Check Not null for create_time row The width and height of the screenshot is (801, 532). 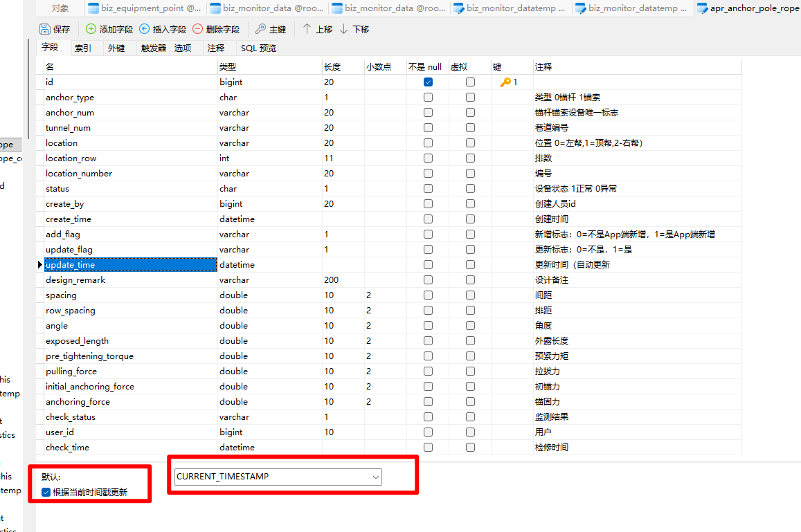click(x=428, y=219)
